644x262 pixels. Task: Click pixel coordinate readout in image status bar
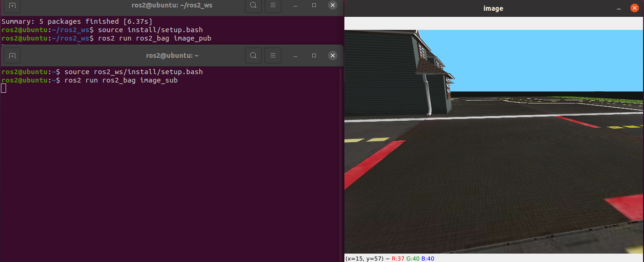point(365,258)
